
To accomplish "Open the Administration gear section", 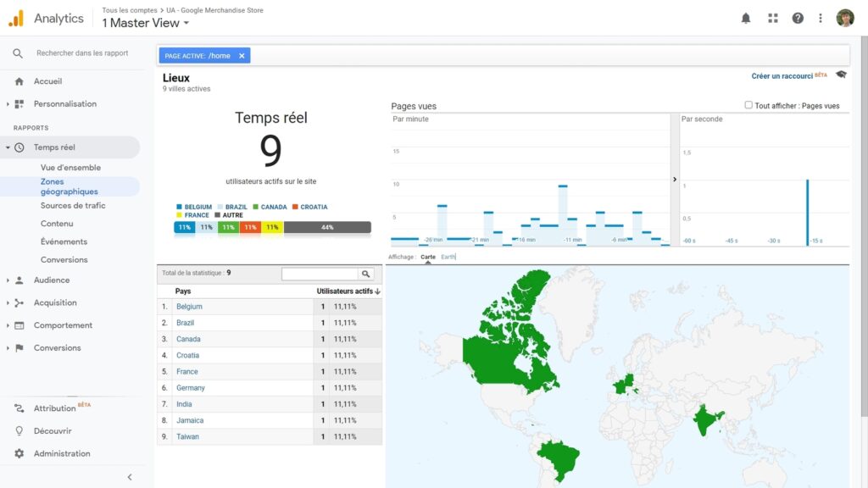I will tap(19, 453).
